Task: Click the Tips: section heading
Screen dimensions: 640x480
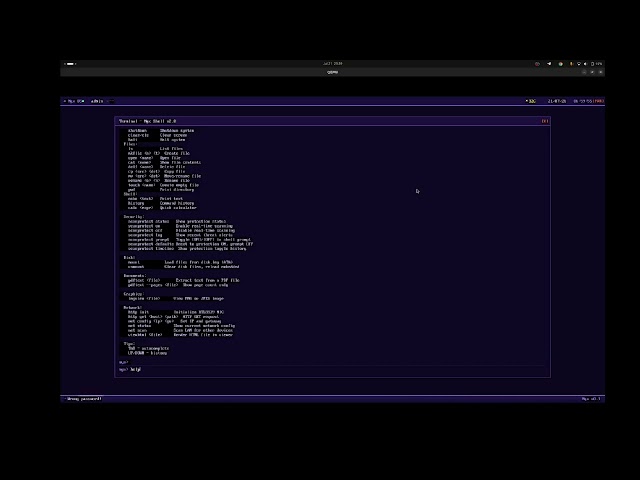Action: point(129,344)
